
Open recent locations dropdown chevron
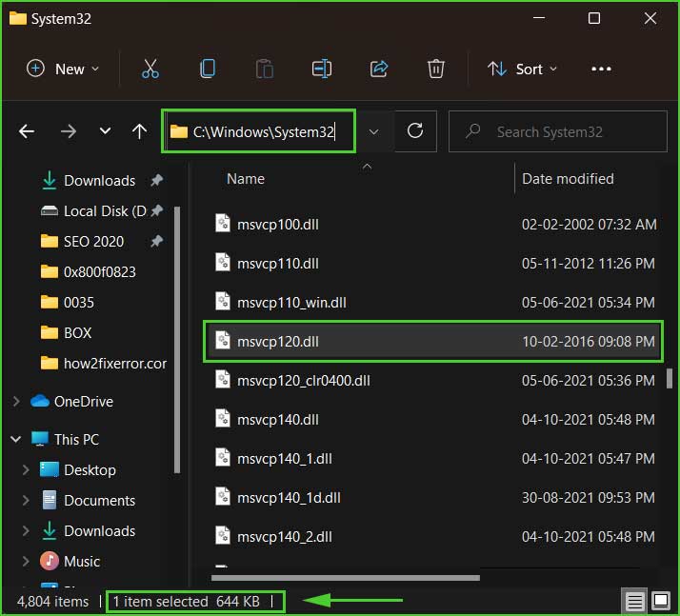point(105,130)
